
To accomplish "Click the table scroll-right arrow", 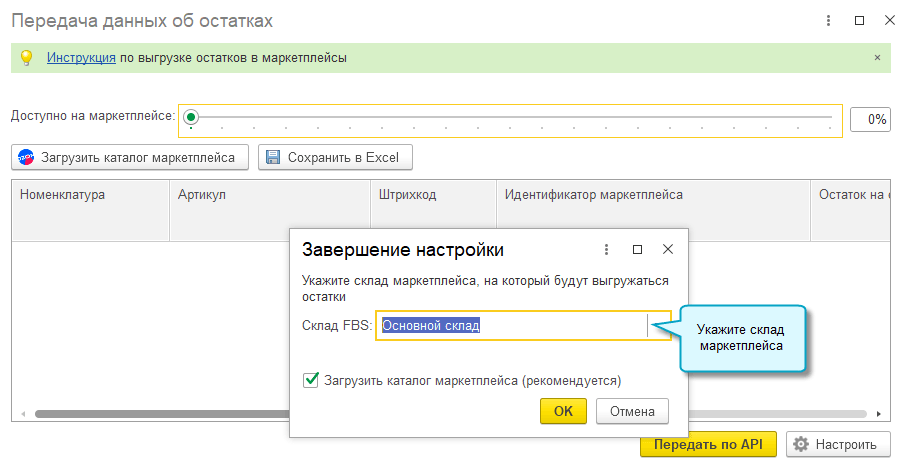I will [x=879, y=414].
